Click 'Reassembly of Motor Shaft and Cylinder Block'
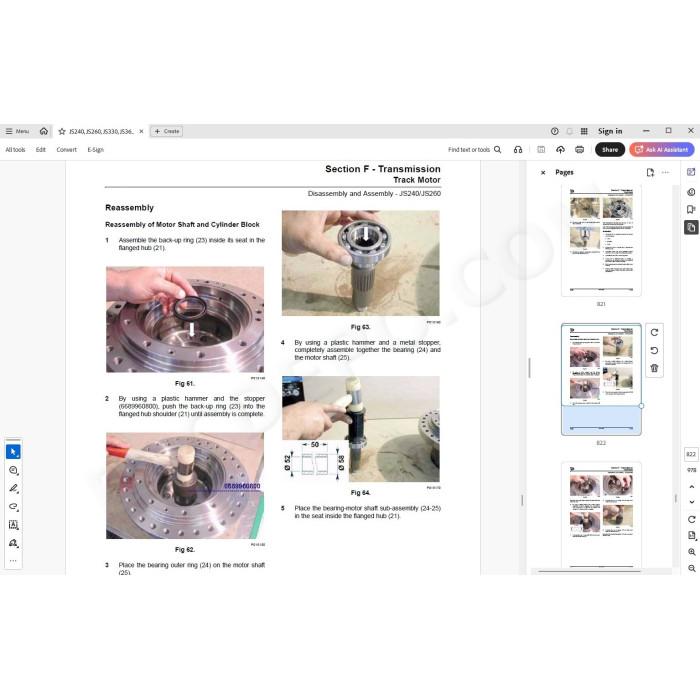Screen dimensions: 700x700 coord(182,225)
